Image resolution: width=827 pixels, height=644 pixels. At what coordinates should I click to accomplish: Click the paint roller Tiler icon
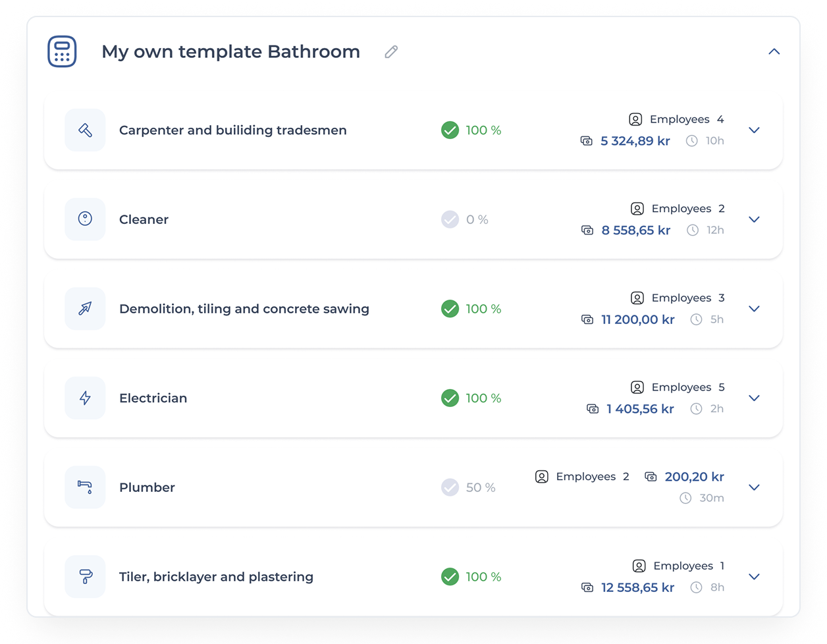[x=85, y=577]
